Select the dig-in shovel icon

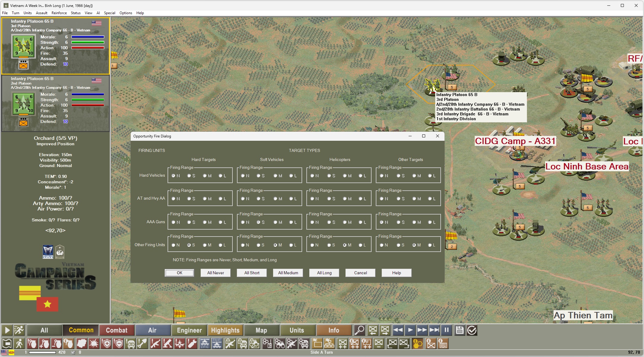142,344
